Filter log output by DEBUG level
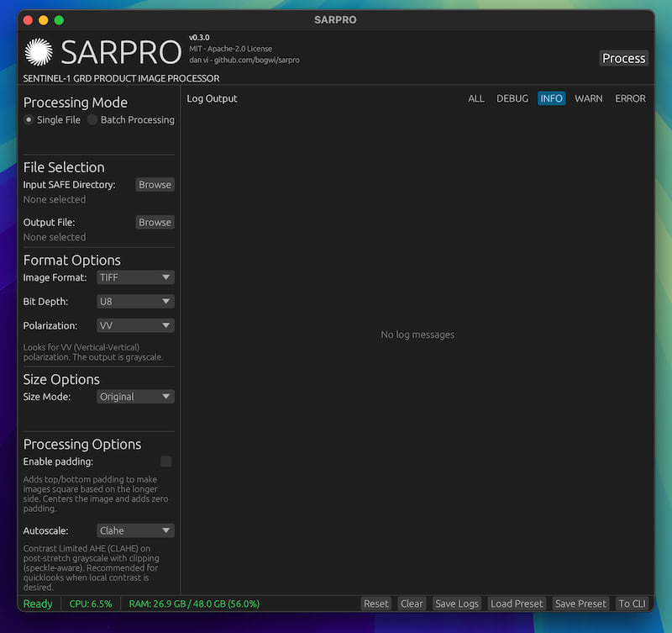Viewport: 672px width, 633px height. point(512,98)
